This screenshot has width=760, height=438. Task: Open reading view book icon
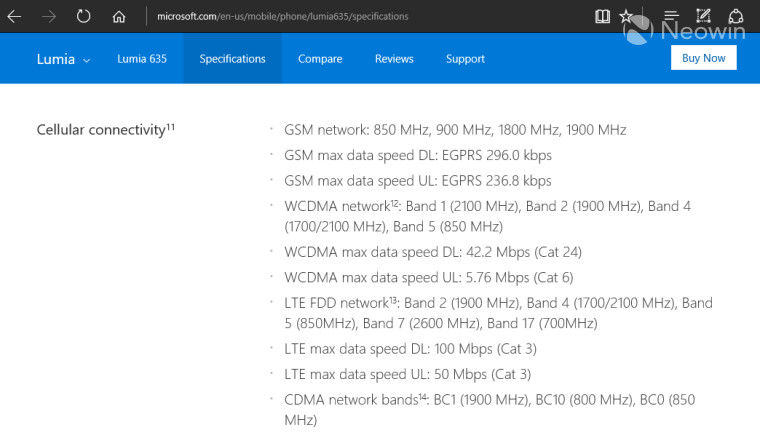click(x=602, y=16)
